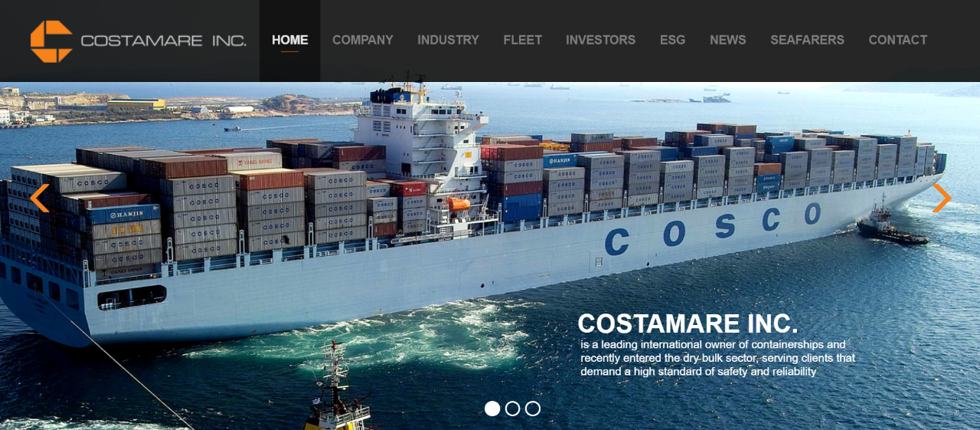The width and height of the screenshot is (980, 430).
Task: Go to previous slide with left arrow
Action: point(40,198)
